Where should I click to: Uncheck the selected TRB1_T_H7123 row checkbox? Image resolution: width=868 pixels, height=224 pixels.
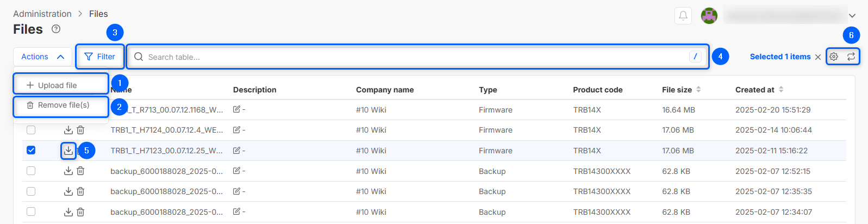click(x=31, y=151)
